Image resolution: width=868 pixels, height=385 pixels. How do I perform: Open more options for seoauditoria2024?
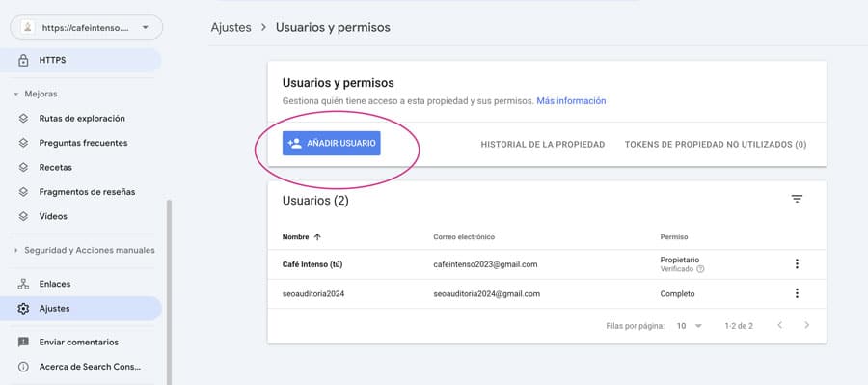pos(797,293)
